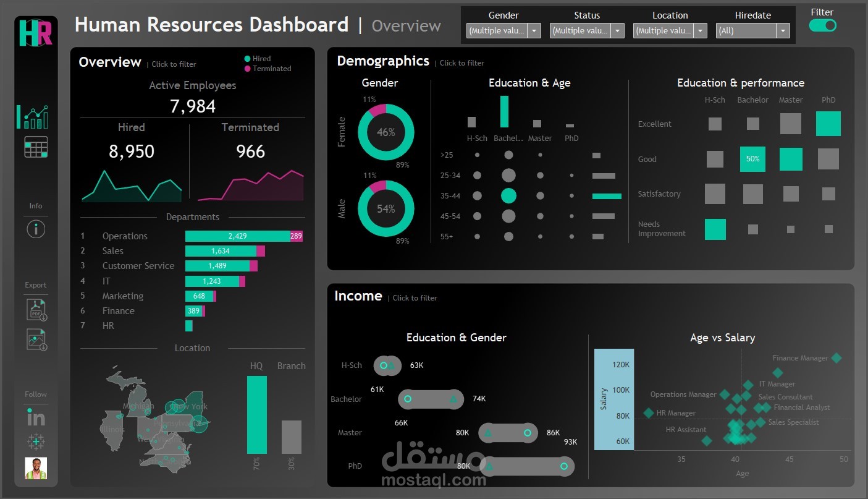Click the Illinois state on map
Viewport: 868px width, 499px height.
113,430
